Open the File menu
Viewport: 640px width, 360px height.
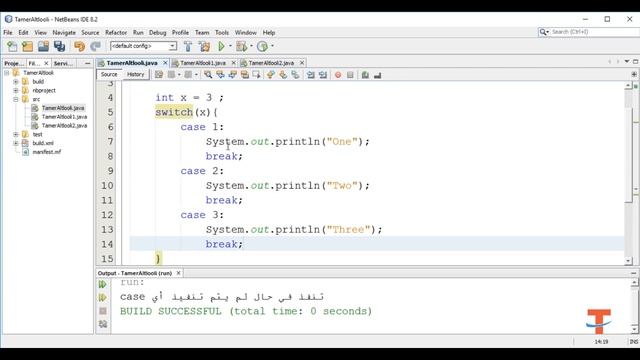[8, 33]
